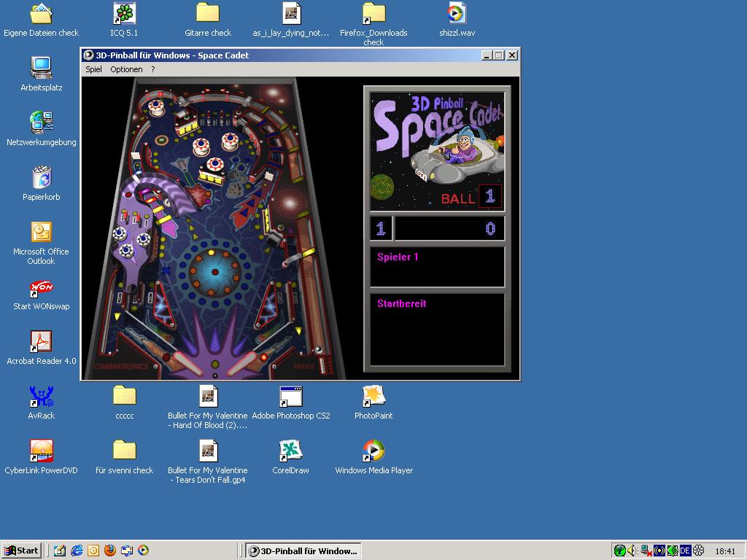Select the Hand Of Blood tab file
The width and height of the screenshot is (747, 560).
(x=208, y=408)
